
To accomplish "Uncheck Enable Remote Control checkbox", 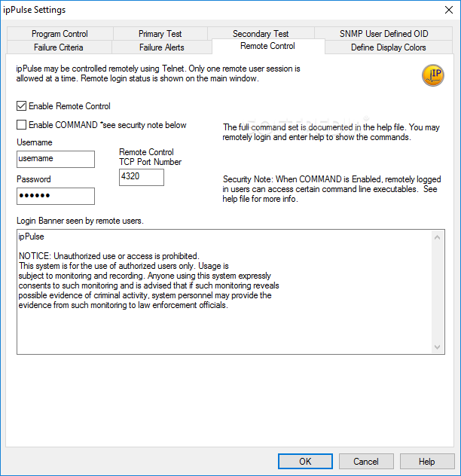I will (21, 106).
